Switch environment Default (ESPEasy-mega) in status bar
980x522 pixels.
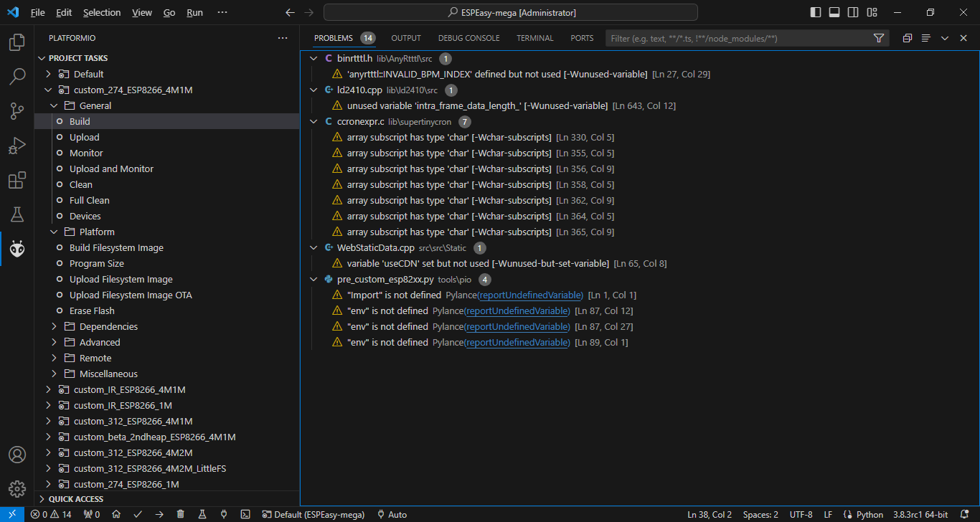click(x=314, y=514)
